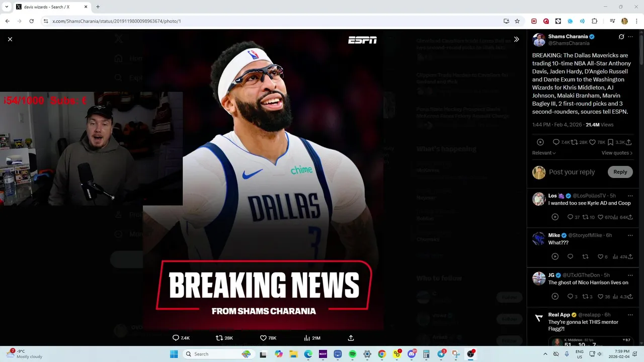Open more options on Real App's reply
The width and height of the screenshot is (644, 362).
630,315
